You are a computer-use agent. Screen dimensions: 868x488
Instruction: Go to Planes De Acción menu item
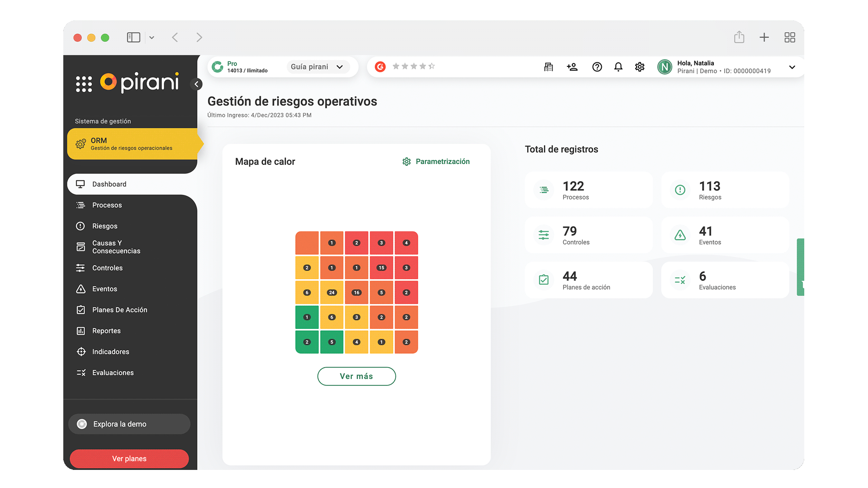click(x=119, y=310)
